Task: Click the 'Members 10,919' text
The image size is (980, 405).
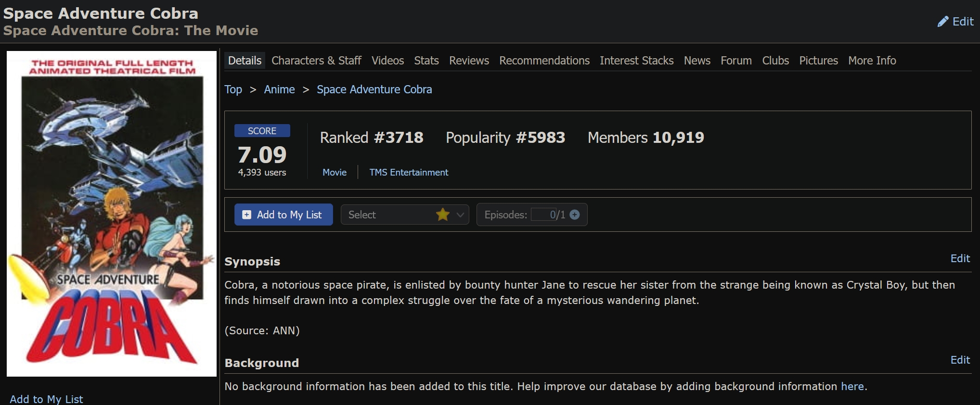Action: click(645, 138)
